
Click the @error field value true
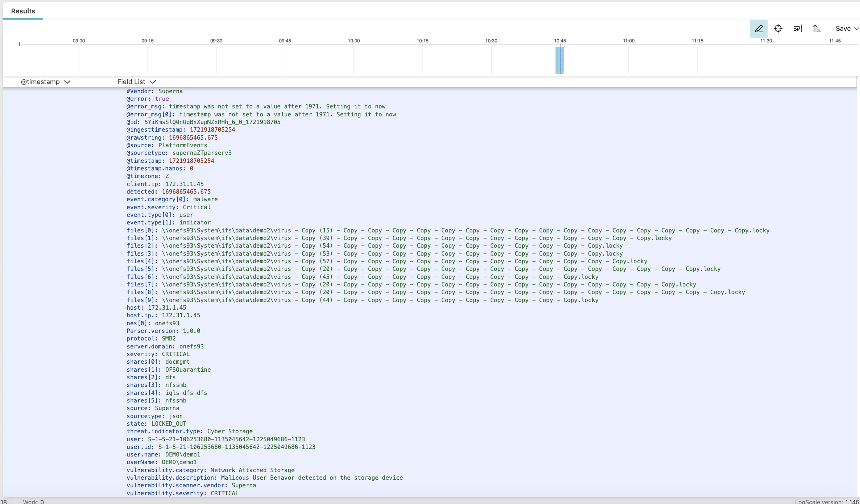163,99
